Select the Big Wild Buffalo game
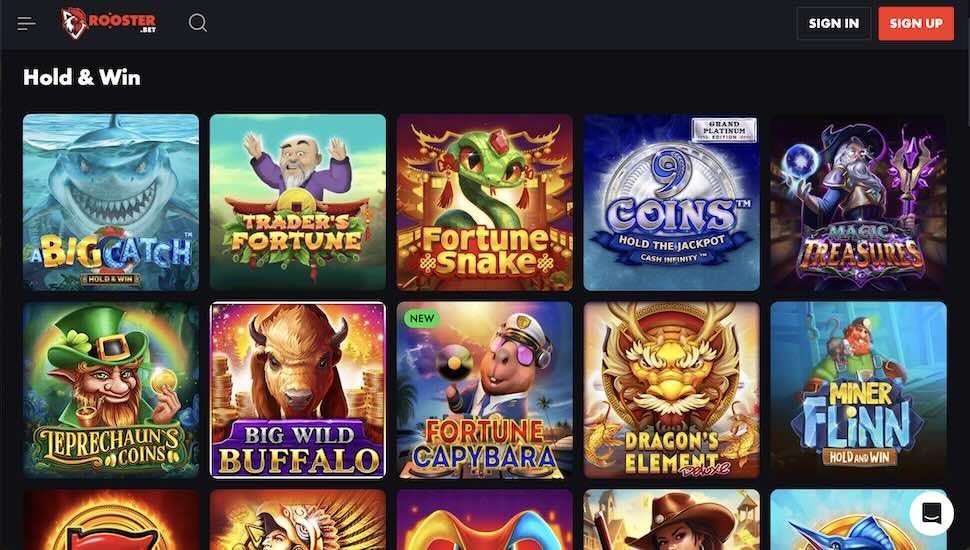This screenshot has width=970, height=550. pyautogui.click(x=298, y=390)
